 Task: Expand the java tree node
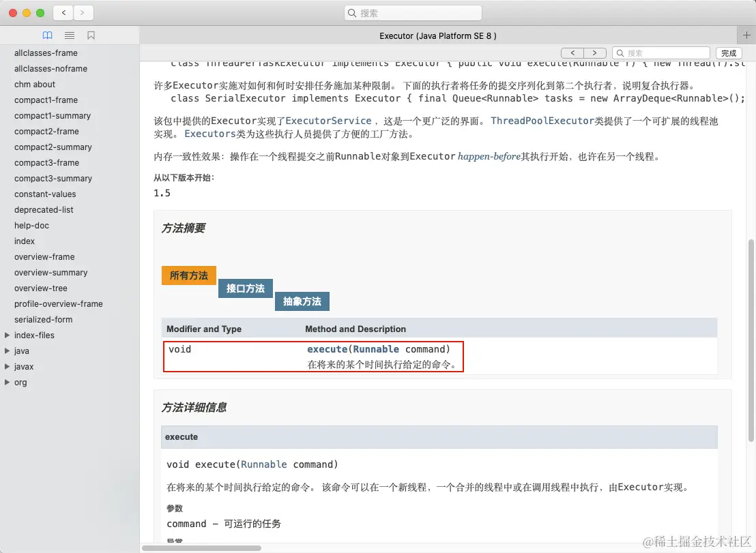(x=8, y=350)
